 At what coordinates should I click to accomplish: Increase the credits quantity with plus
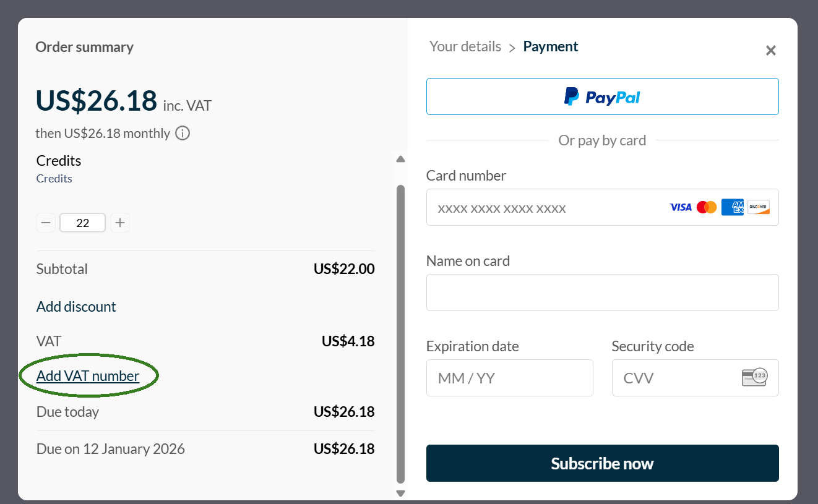(x=120, y=222)
